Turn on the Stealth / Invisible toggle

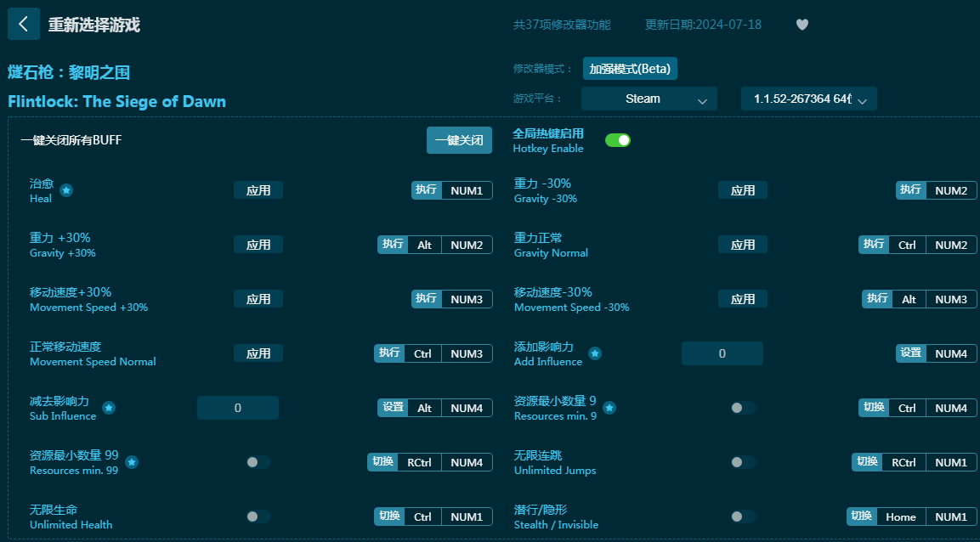[743, 517]
